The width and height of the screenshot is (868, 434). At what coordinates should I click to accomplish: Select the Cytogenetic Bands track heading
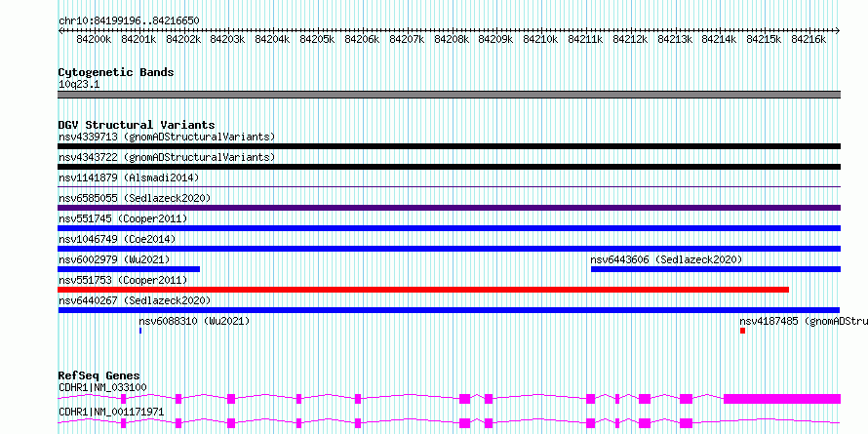116,72
